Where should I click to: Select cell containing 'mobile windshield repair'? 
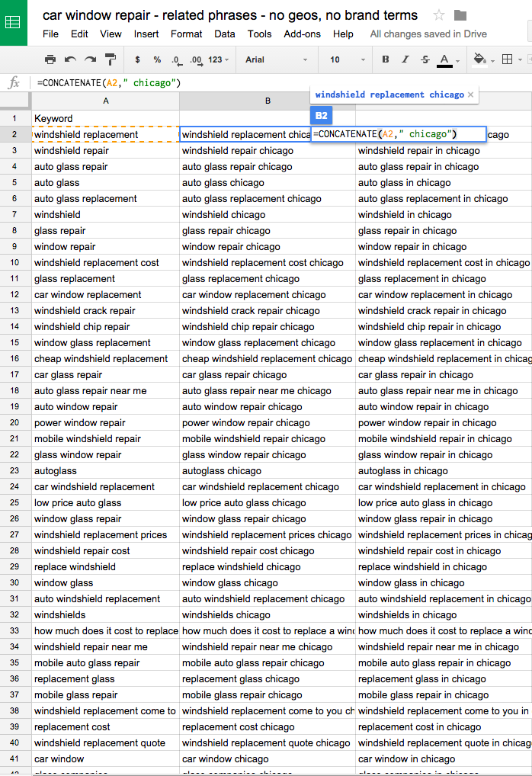[88, 439]
